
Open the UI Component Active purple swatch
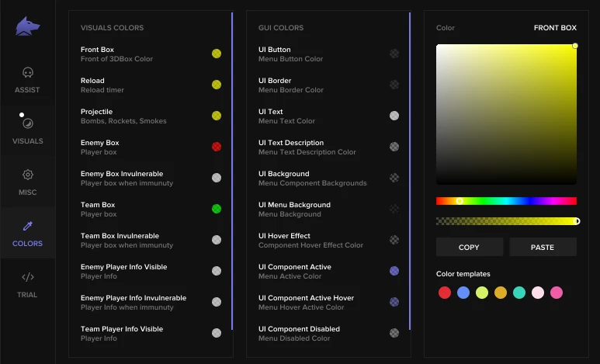394,271
